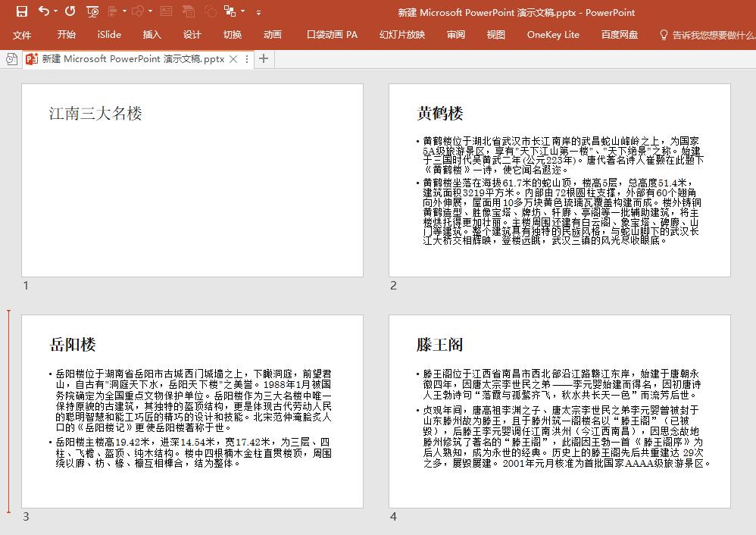Image resolution: width=756 pixels, height=535 pixels.
Task: Save the presentation
Action: (22, 12)
